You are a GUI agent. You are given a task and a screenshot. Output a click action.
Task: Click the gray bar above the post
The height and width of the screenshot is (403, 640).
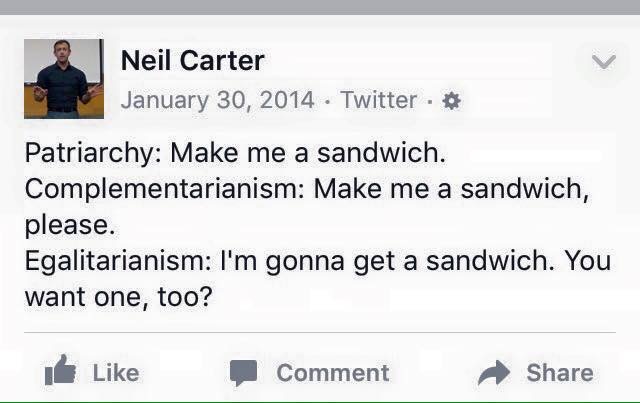[320, 7]
